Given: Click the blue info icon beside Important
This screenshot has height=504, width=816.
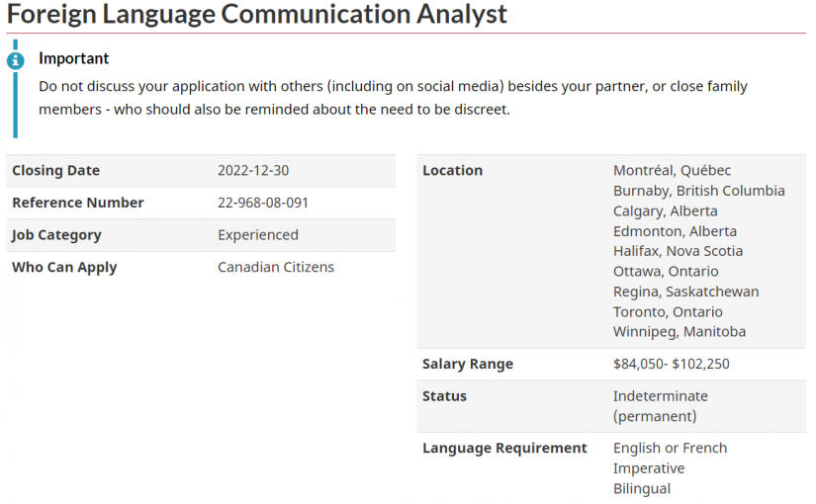Looking at the screenshot, I should pos(15,60).
